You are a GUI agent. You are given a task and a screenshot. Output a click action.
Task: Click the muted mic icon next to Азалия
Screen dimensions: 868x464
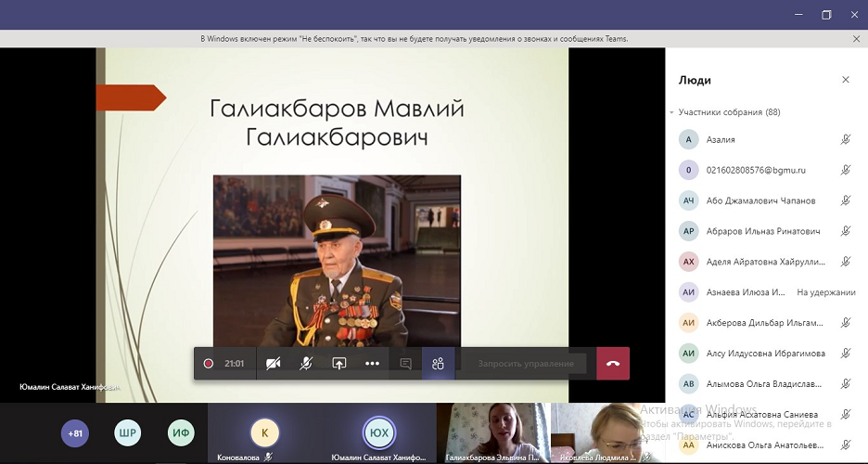pos(846,139)
